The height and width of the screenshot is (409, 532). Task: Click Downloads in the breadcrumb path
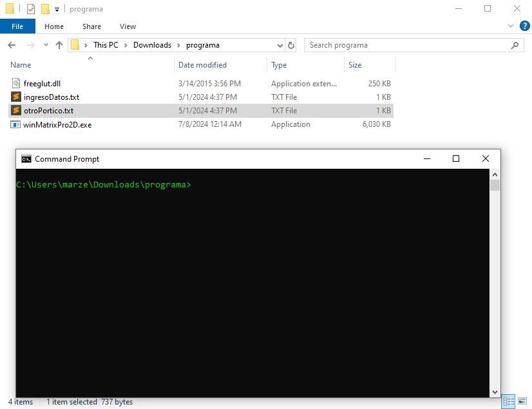(x=152, y=45)
